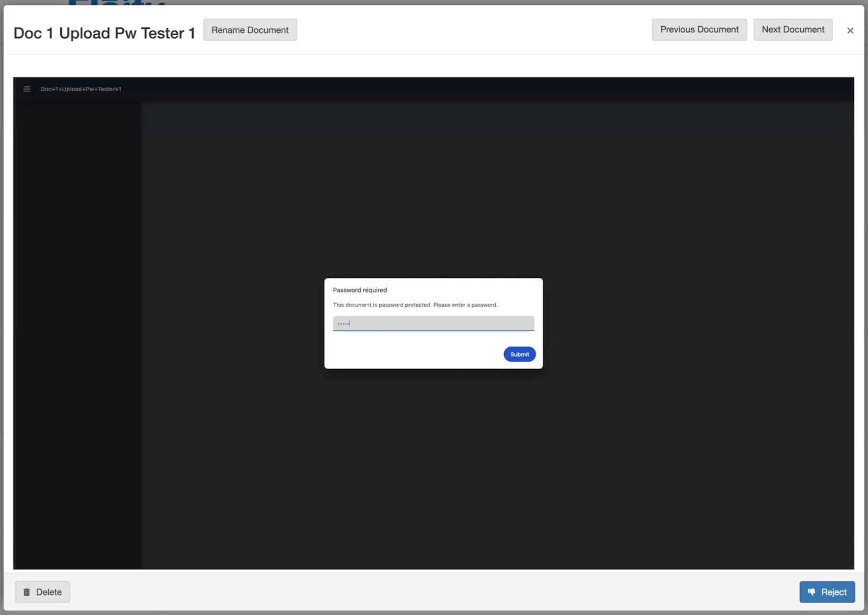The height and width of the screenshot is (615, 868).
Task: Click the Doc+1+Upload+Pw+Tester+1 filename in the viewer
Action: pos(81,89)
